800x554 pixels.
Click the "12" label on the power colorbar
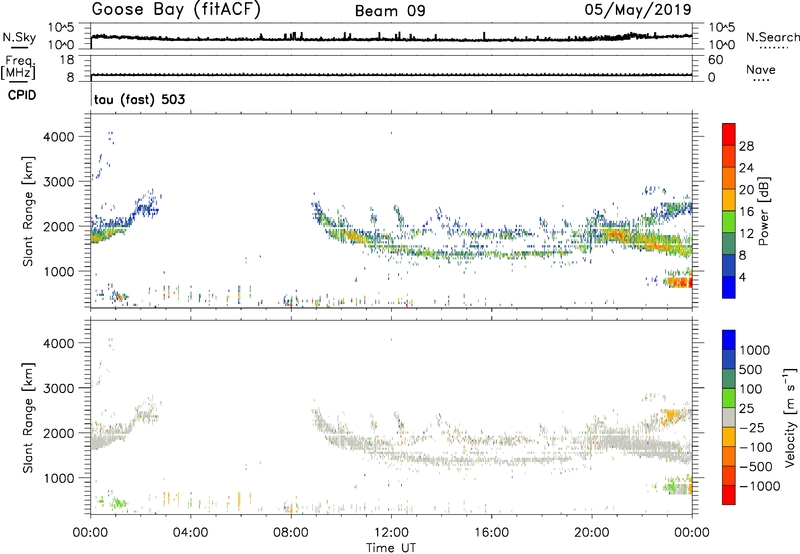click(x=746, y=234)
